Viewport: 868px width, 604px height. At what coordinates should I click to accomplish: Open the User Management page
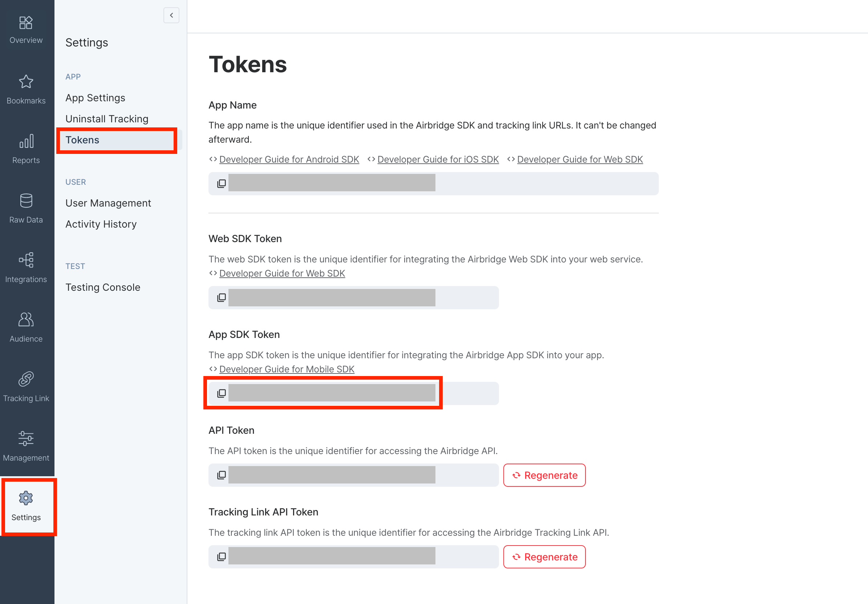[108, 203]
